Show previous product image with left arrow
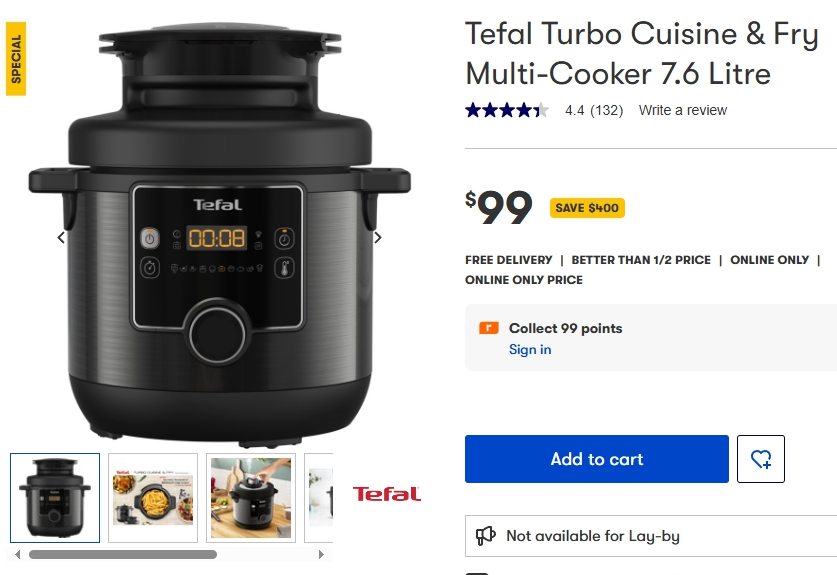This screenshot has width=837, height=575. (x=61, y=238)
